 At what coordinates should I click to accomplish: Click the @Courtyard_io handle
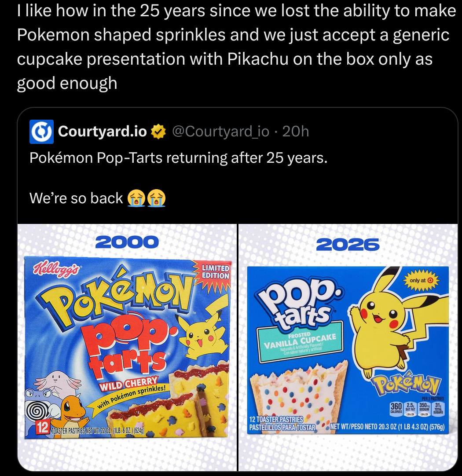pyautogui.click(x=220, y=132)
